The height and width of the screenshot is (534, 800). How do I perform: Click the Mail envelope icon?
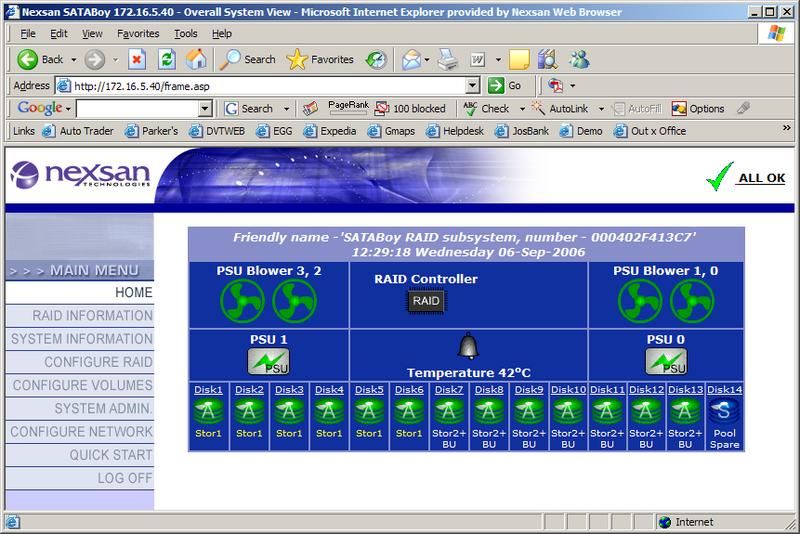point(411,60)
